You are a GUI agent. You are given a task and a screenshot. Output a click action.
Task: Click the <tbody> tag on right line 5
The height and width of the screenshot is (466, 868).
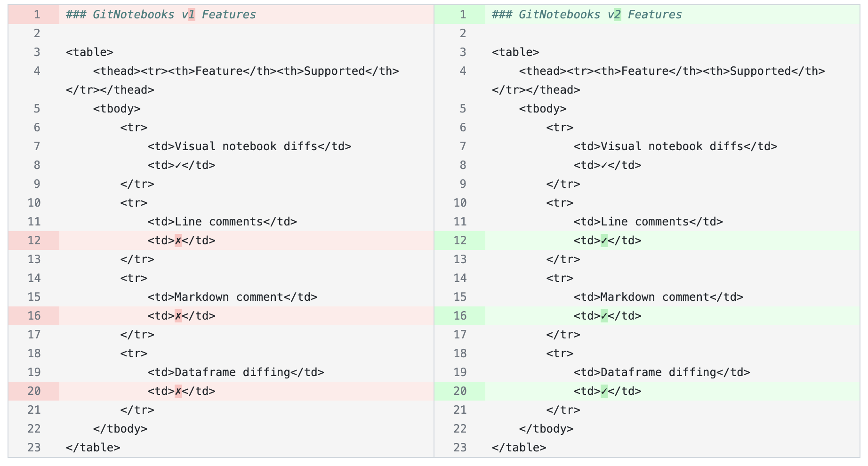point(543,109)
